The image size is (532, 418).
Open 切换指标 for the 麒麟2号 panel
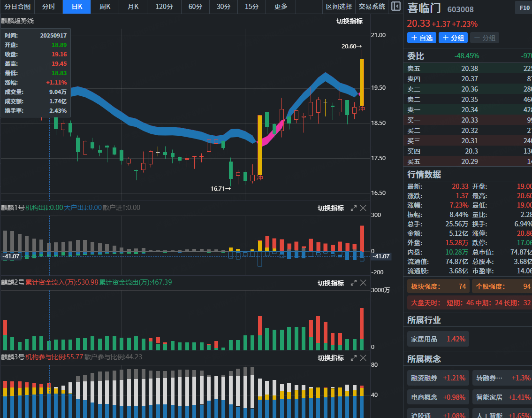pos(331,283)
